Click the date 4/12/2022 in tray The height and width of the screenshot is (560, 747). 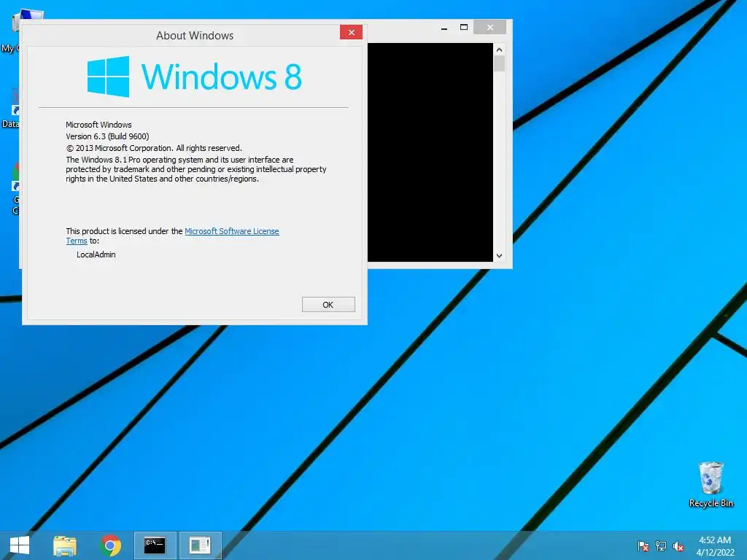pos(715,552)
